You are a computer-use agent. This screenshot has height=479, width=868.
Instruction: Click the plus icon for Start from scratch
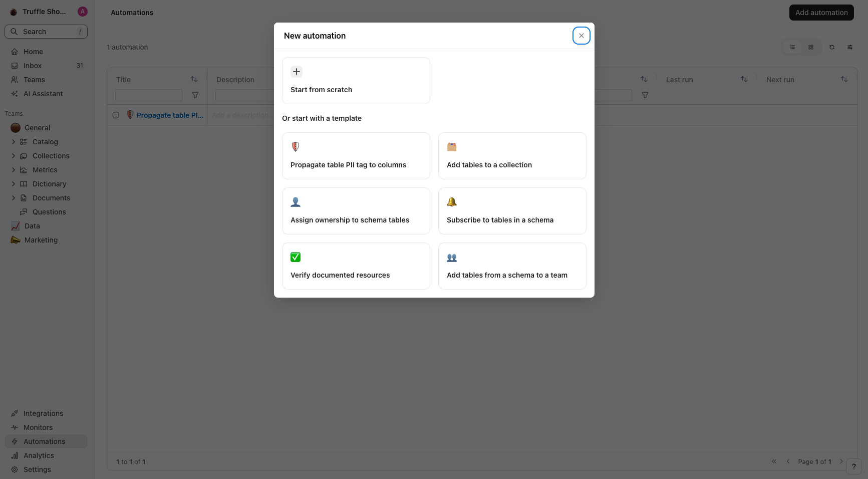[x=297, y=72]
